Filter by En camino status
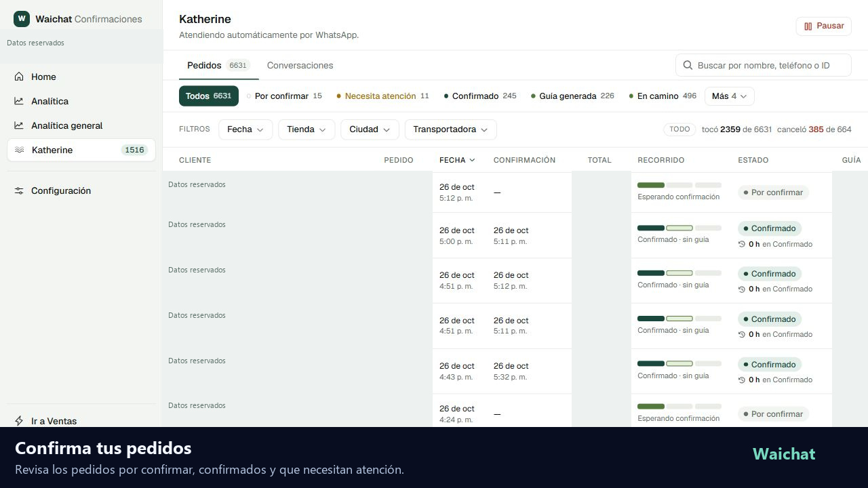 click(663, 96)
